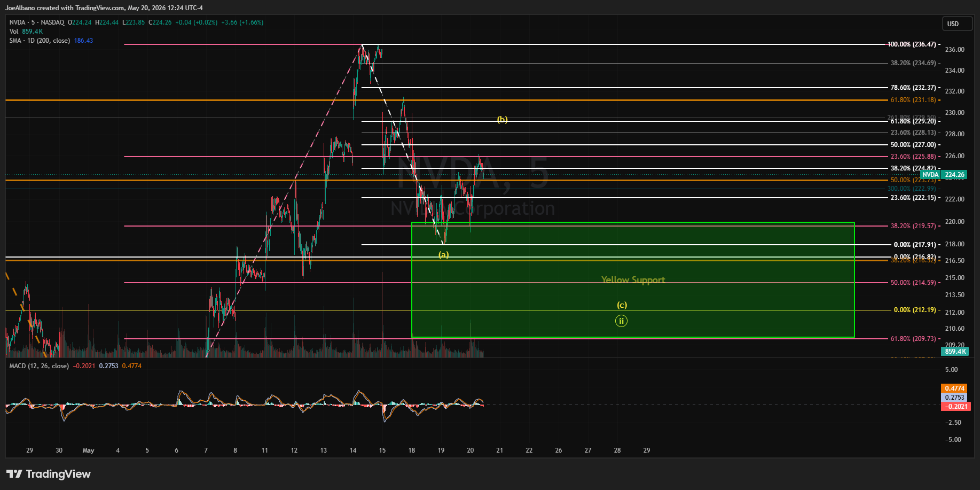The height and width of the screenshot is (490, 980).
Task: Click the 230.00 price axis label
Action: pos(955,113)
